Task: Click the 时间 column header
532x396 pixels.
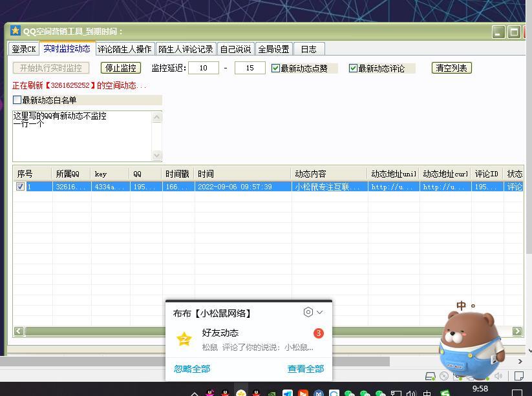Action: [x=243, y=174]
